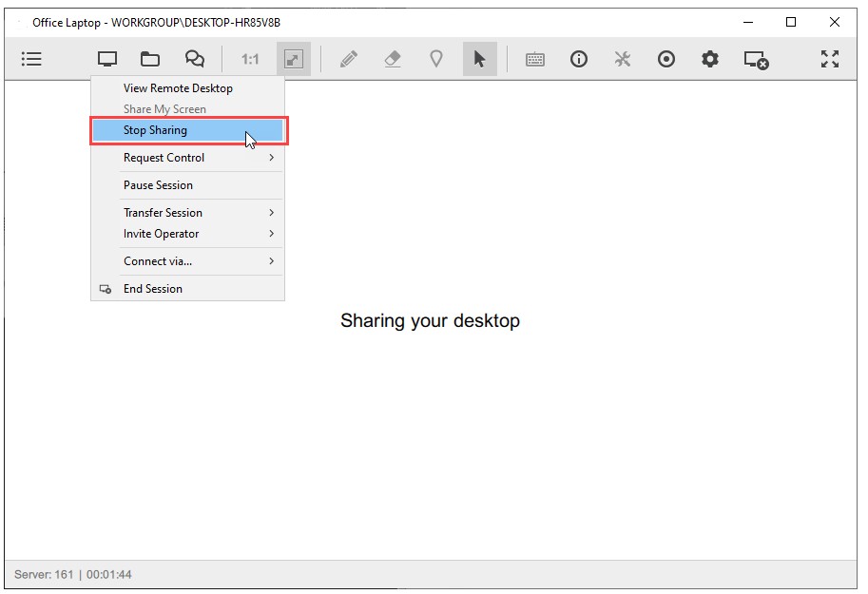868x594 pixels.
Task: Show session information
Action: (578, 58)
